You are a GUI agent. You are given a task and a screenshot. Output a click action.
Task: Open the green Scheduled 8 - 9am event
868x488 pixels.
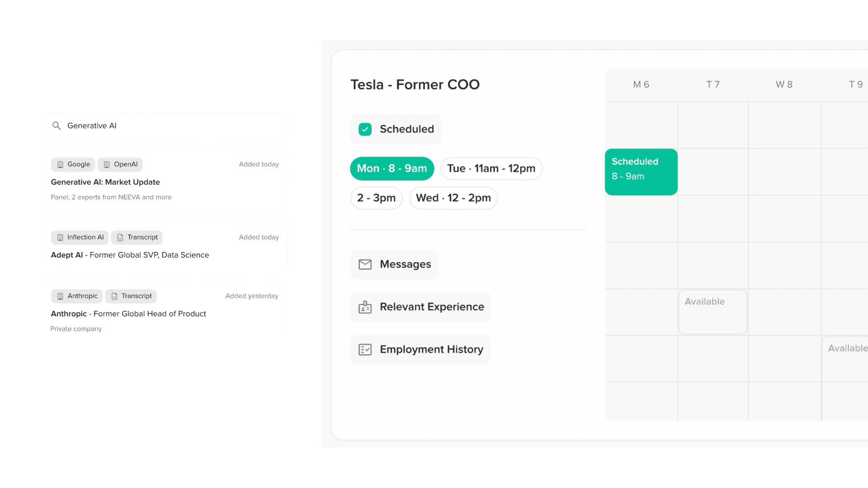[641, 172]
